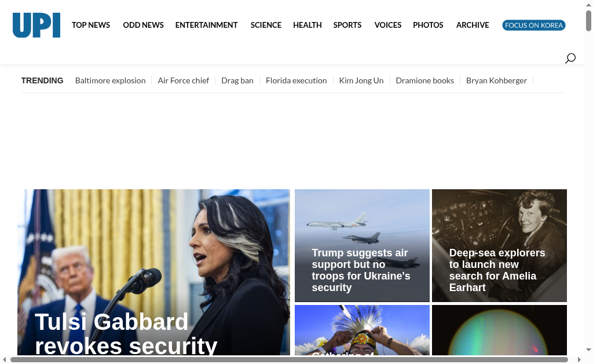Open the Florida execution trending link
Image resolution: width=593 pixels, height=364 pixels.
(296, 80)
